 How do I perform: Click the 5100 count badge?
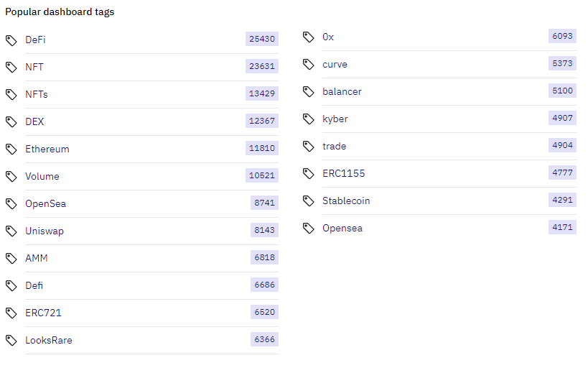(562, 91)
